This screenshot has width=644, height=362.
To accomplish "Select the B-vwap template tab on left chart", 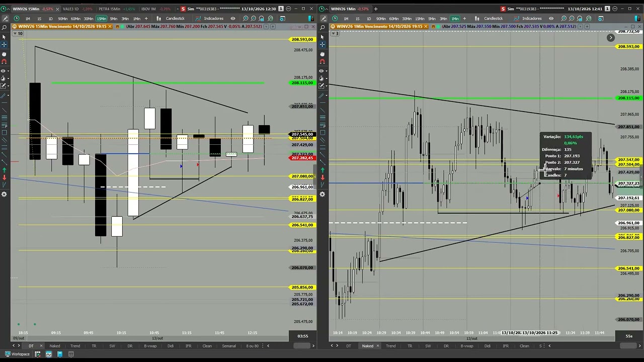I will (150, 346).
